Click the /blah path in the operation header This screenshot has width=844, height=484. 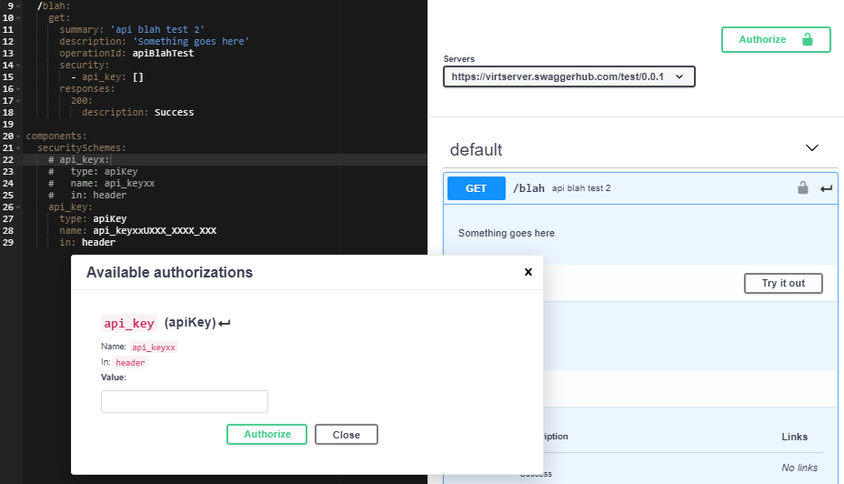[529, 188]
